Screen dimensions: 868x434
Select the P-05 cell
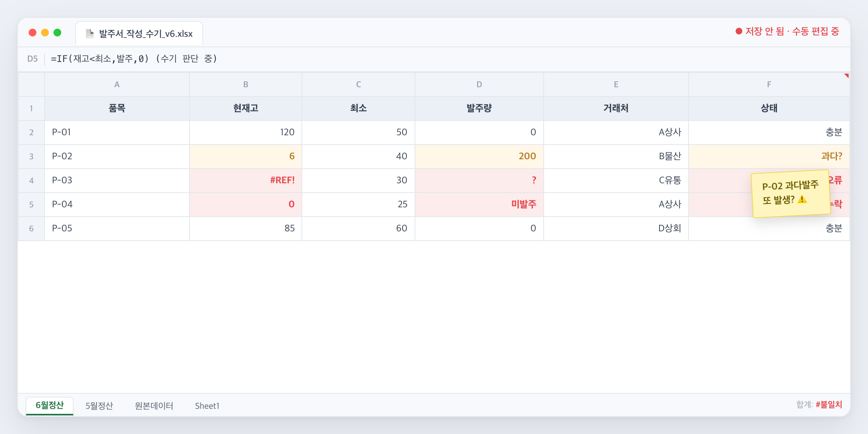click(x=117, y=229)
